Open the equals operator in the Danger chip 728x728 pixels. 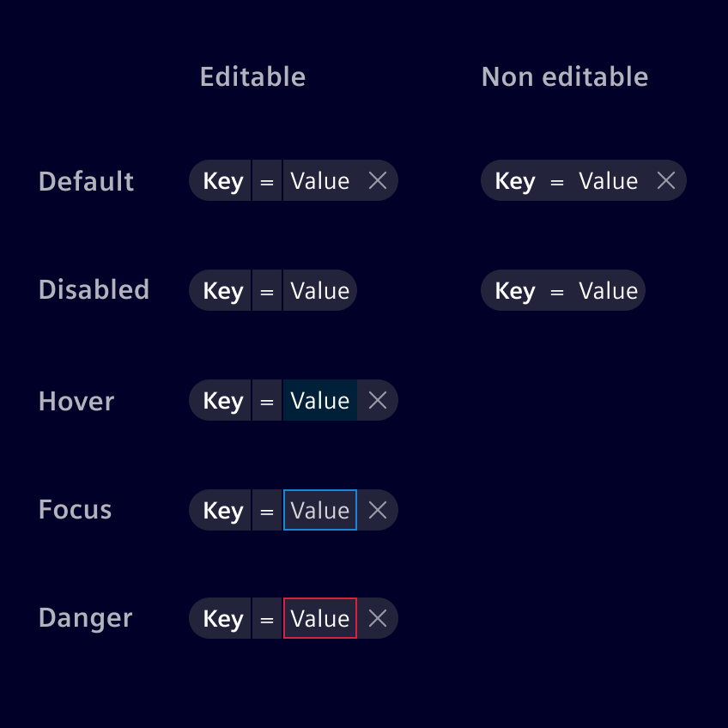click(x=267, y=619)
